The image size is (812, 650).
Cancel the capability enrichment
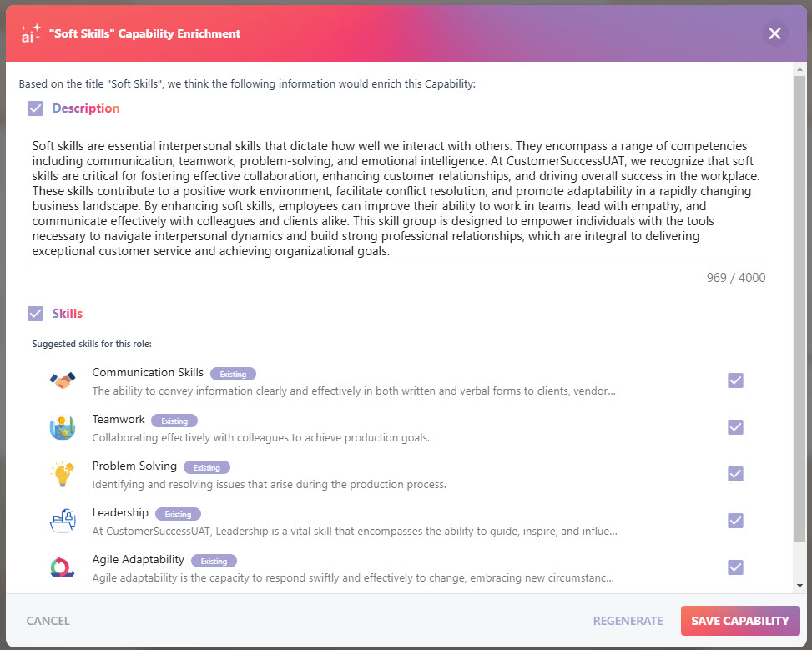tap(48, 621)
